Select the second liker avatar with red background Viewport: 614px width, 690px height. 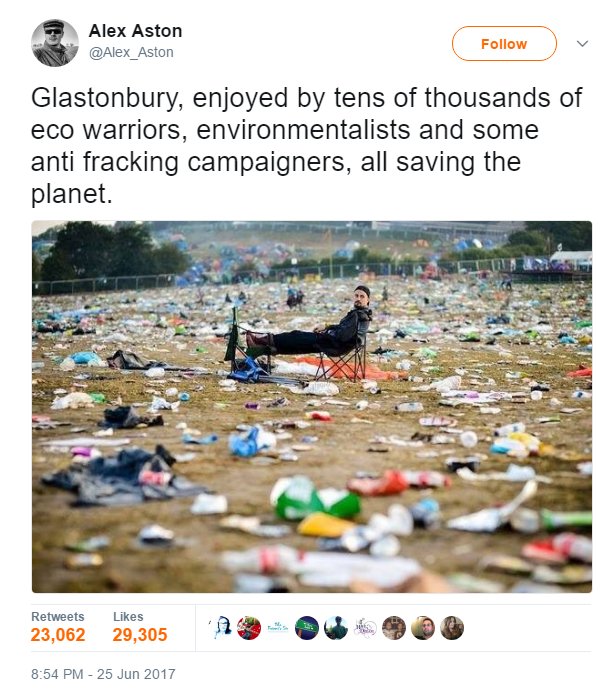click(x=250, y=628)
